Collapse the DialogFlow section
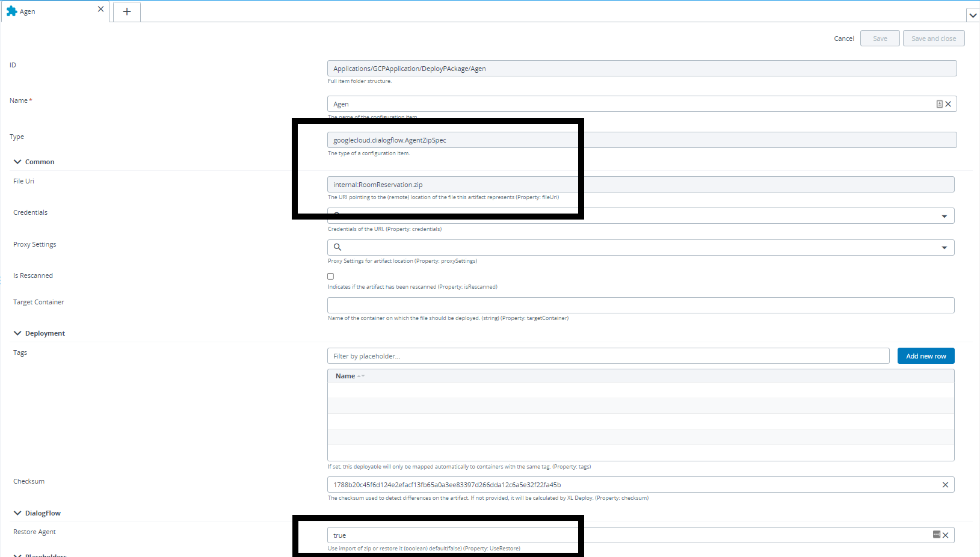 click(x=17, y=513)
